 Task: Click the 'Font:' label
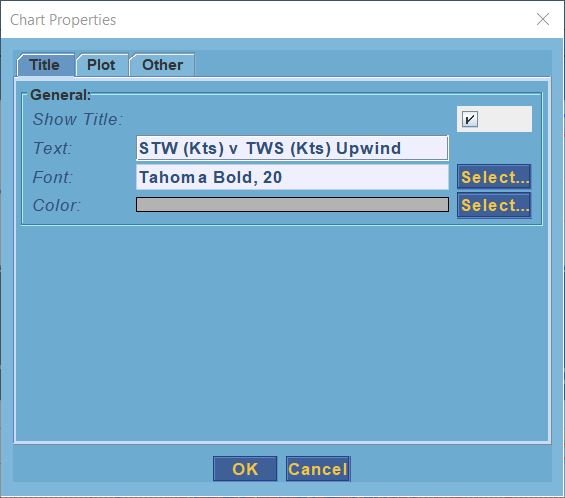(x=53, y=177)
